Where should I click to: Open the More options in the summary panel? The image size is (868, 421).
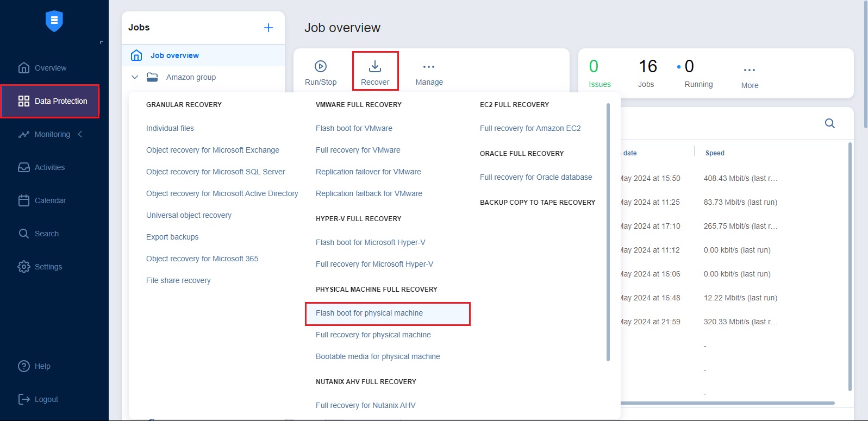pyautogui.click(x=750, y=70)
